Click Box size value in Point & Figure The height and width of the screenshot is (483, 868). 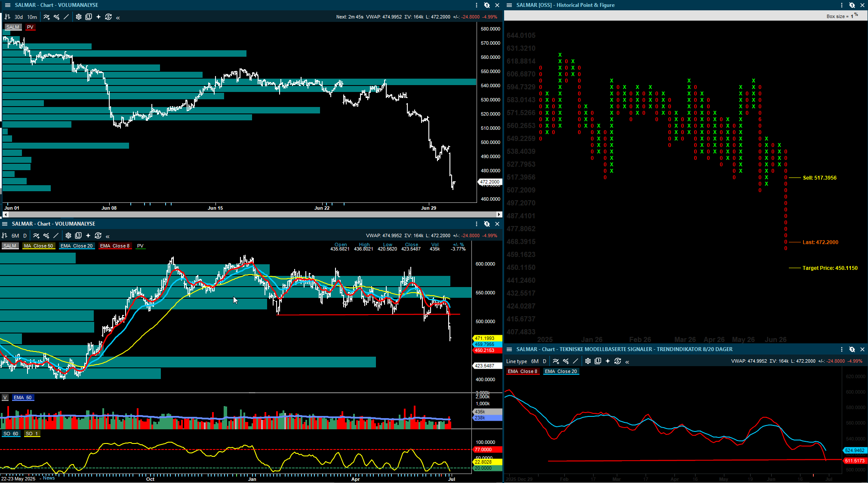tap(852, 16)
